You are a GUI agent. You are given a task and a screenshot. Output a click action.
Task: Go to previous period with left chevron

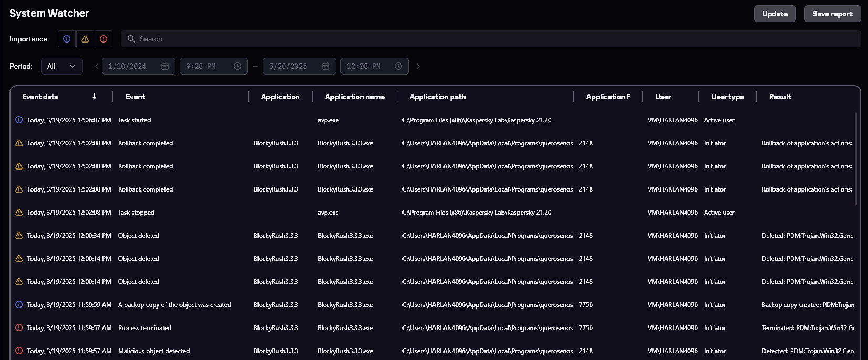(x=97, y=66)
